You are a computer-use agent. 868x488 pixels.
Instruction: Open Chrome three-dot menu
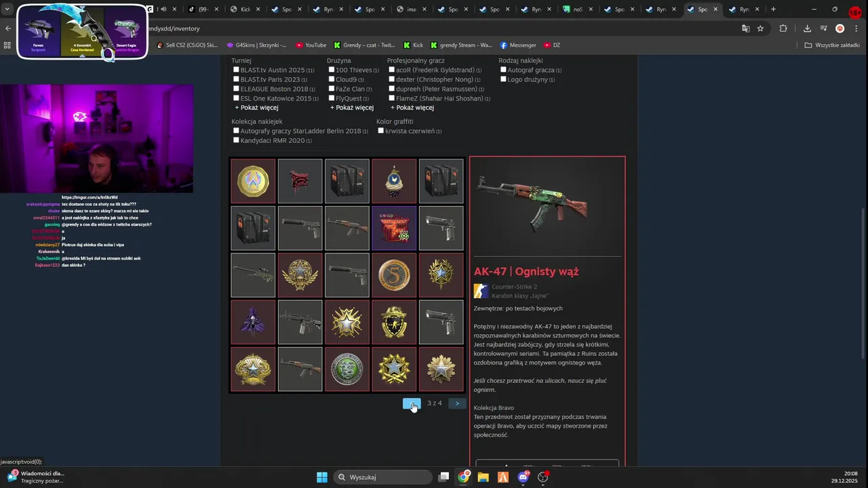click(x=856, y=28)
